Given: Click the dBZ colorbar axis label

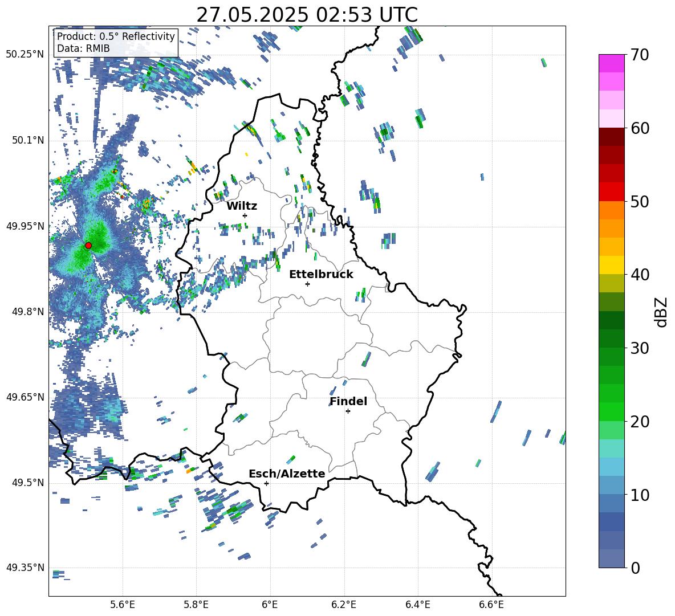Looking at the screenshot, I should coord(661,312).
